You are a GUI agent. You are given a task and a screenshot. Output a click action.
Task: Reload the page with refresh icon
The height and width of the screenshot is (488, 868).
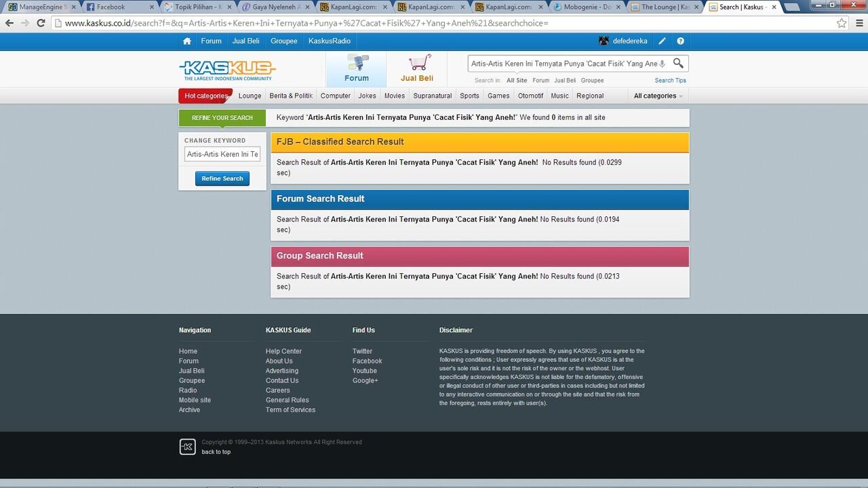pyautogui.click(x=41, y=23)
